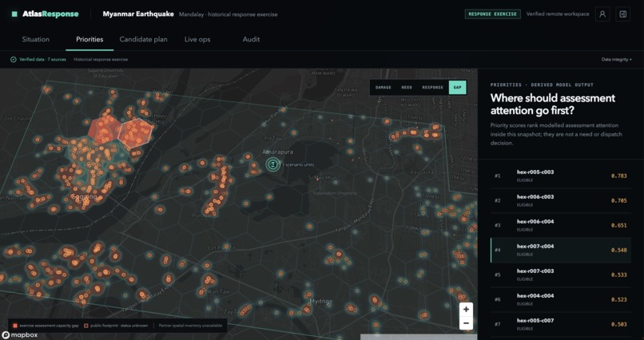Click the exercise assessment-capacity gap legend swatch
The image size is (644, 340).
15,326
